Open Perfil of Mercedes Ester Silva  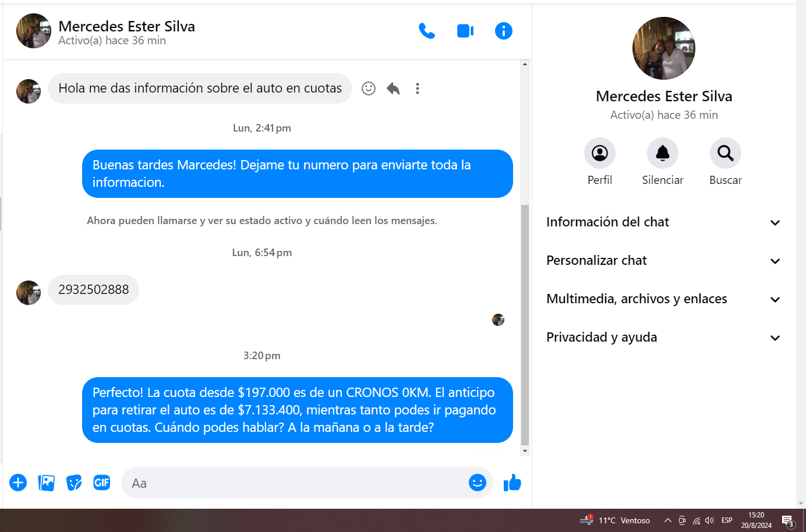click(x=599, y=153)
